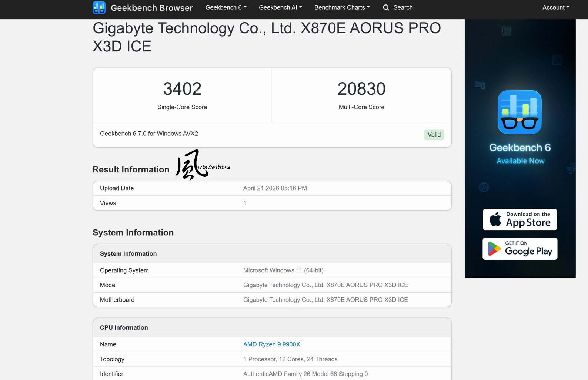
Task: Click the Topology row label
Action: tap(112, 359)
